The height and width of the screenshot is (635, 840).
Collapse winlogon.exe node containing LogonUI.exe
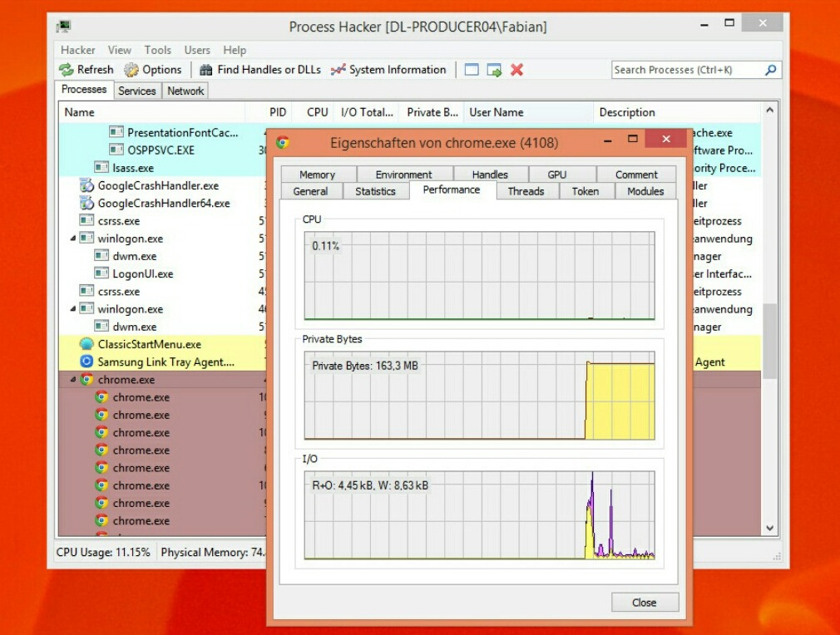click(72, 239)
